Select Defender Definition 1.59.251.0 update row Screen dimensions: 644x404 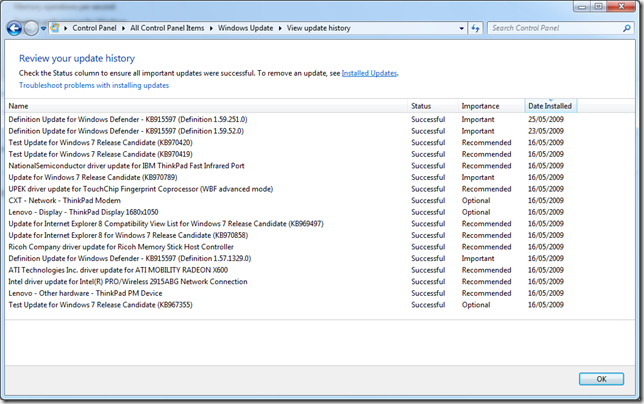(x=320, y=119)
